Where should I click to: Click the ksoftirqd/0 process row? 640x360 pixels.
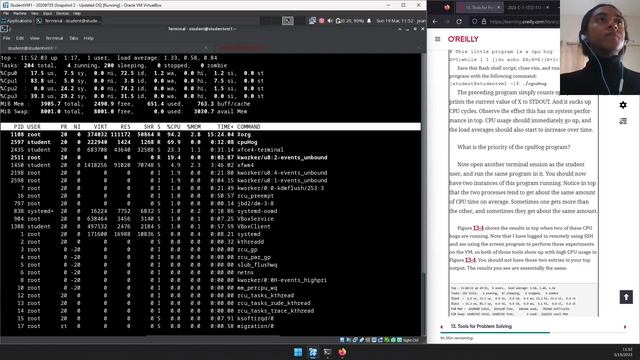(210, 318)
